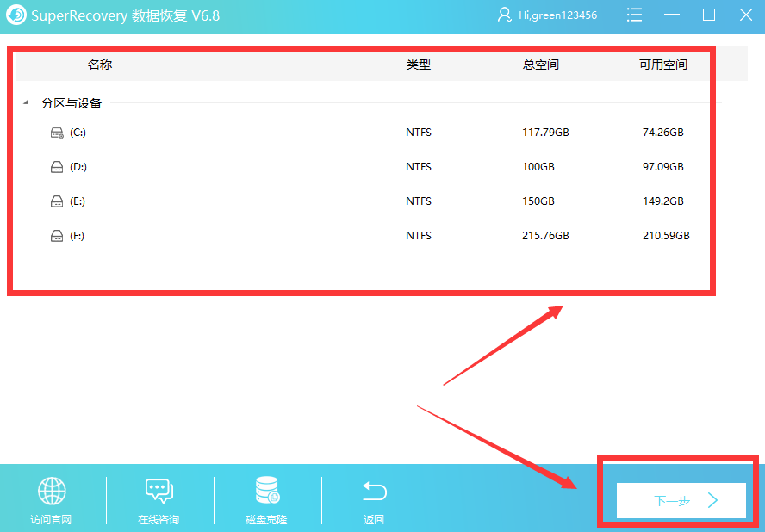Click the 97.09GB free space value

tap(663, 167)
